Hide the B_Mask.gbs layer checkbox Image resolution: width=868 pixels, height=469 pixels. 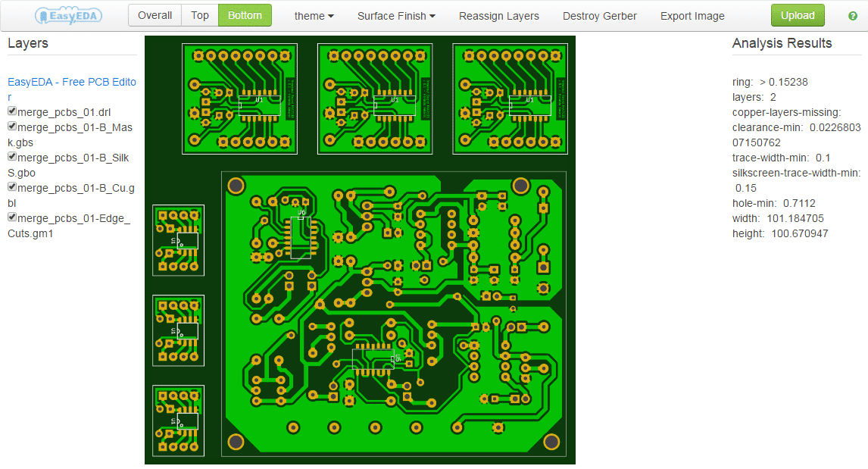pyautogui.click(x=12, y=127)
